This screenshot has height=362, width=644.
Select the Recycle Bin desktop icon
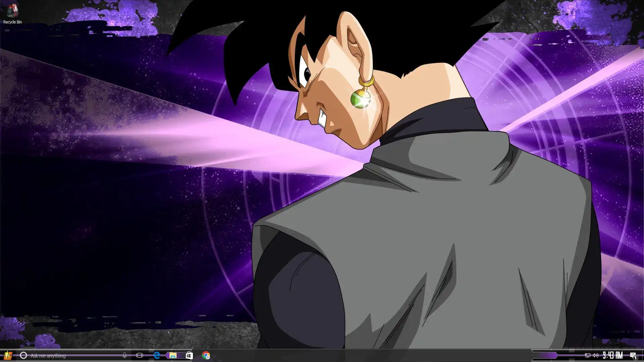12,10
